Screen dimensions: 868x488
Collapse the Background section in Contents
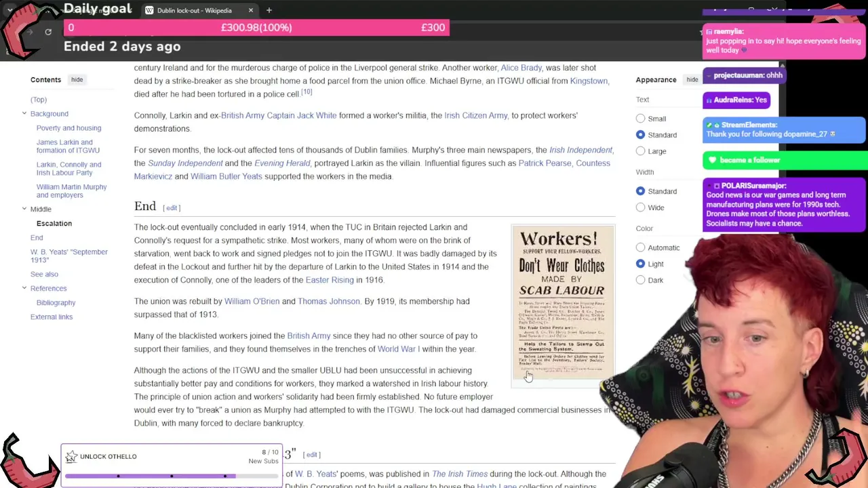coord(24,113)
